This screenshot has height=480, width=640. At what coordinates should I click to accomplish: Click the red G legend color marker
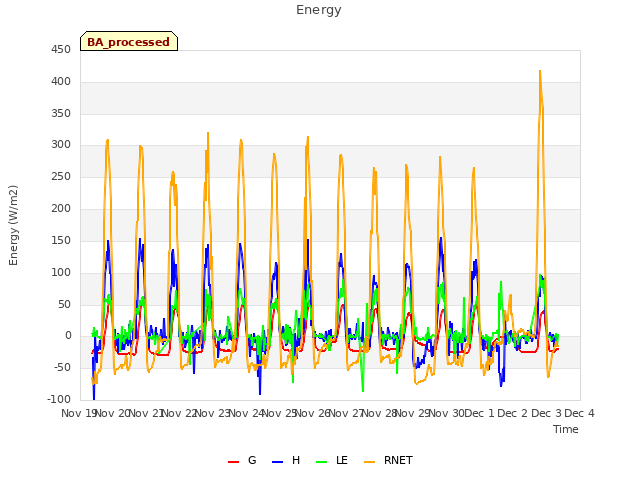[x=233, y=462]
